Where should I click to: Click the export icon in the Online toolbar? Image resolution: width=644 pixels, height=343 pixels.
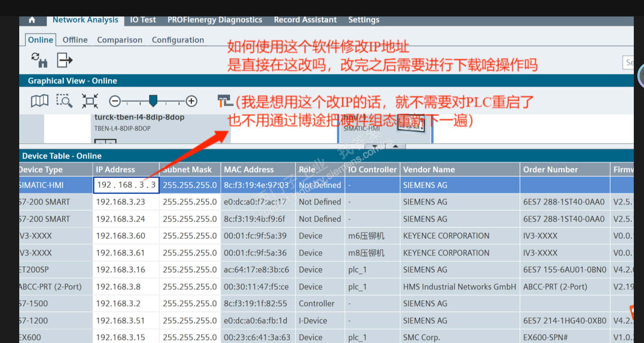(65, 60)
